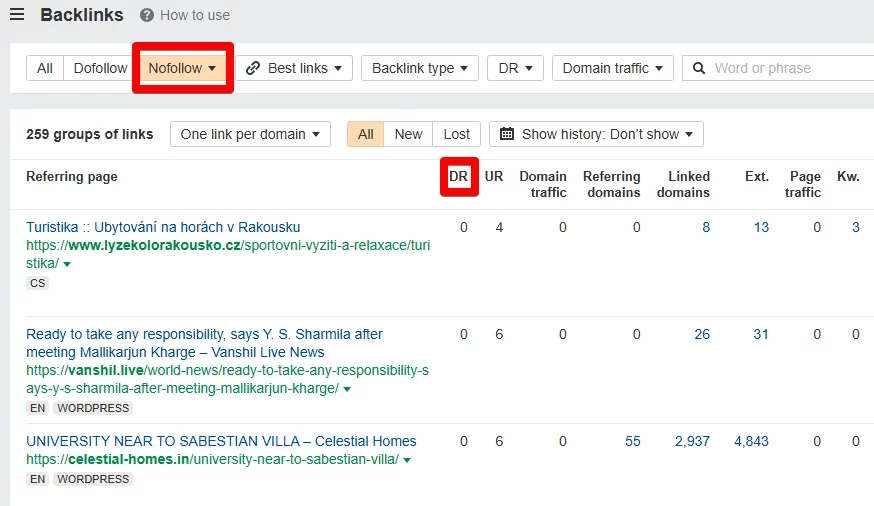Sort by Linked domains column
The width and height of the screenshot is (874, 506).
[x=683, y=184]
